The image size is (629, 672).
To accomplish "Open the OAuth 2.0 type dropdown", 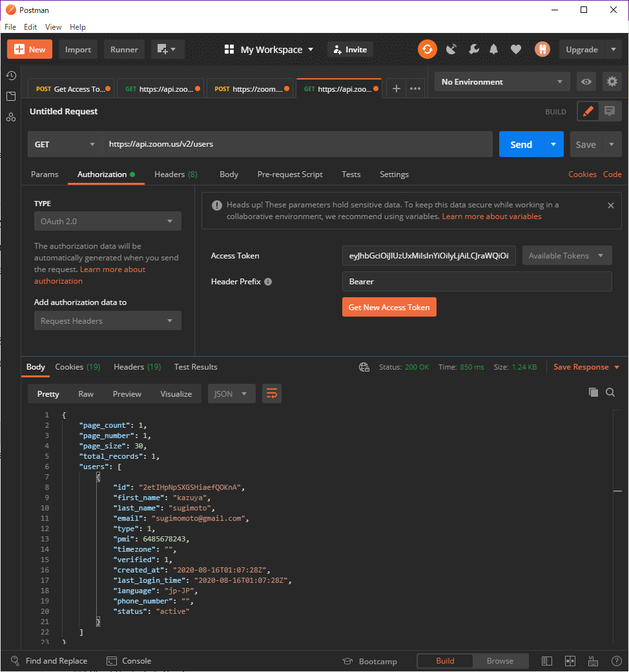I will pyautogui.click(x=108, y=221).
